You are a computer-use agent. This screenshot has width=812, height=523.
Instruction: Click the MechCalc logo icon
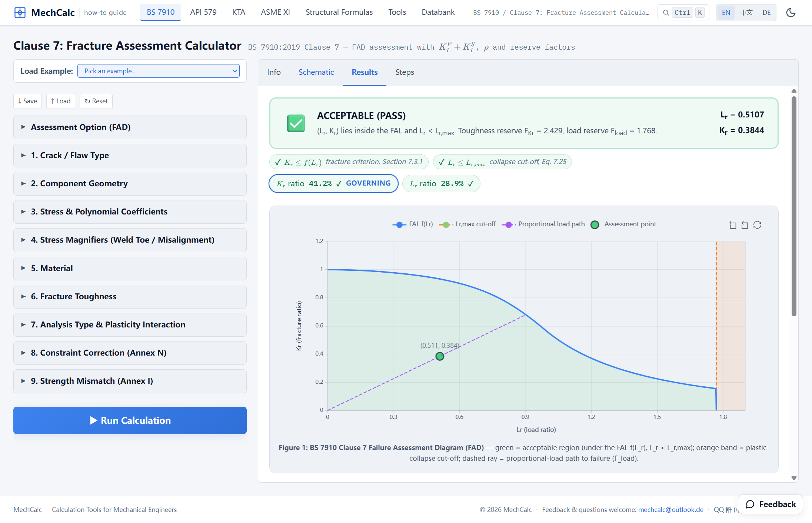20,13
